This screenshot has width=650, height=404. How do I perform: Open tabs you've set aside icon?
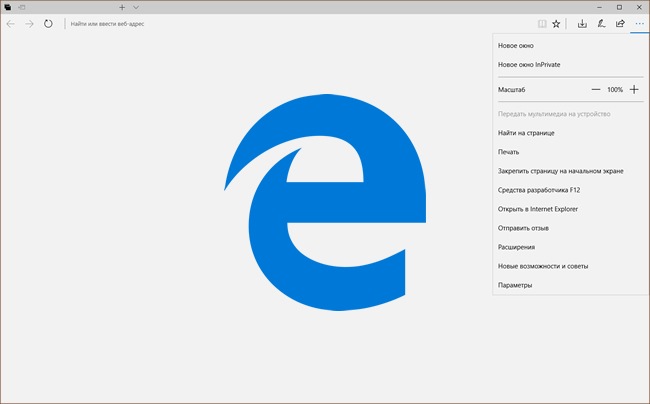click(x=7, y=7)
